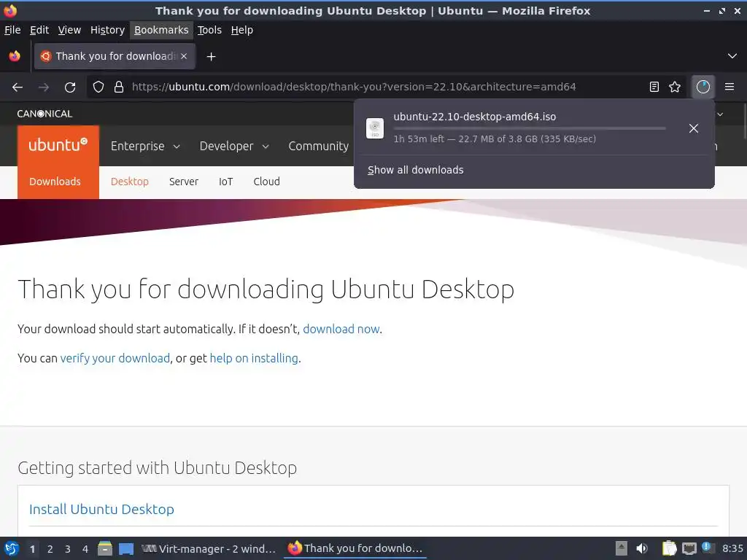The height and width of the screenshot is (560, 747).
Task: Switch to workspace 4
Action: (x=85, y=549)
